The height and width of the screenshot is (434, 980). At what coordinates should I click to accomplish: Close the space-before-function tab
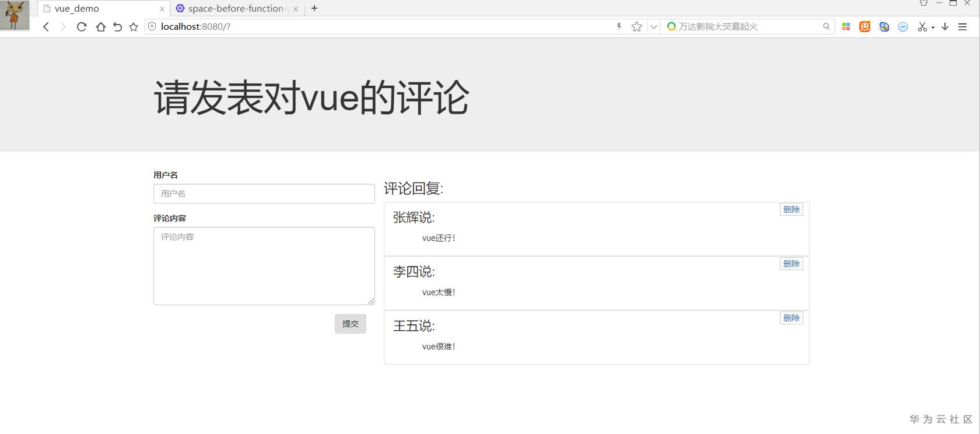click(x=296, y=9)
